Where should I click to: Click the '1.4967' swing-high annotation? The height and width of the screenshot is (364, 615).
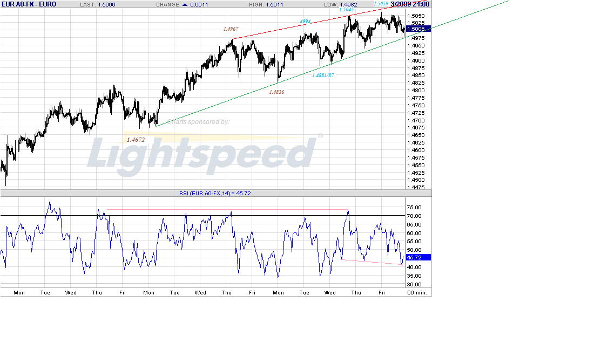pos(231,29)
